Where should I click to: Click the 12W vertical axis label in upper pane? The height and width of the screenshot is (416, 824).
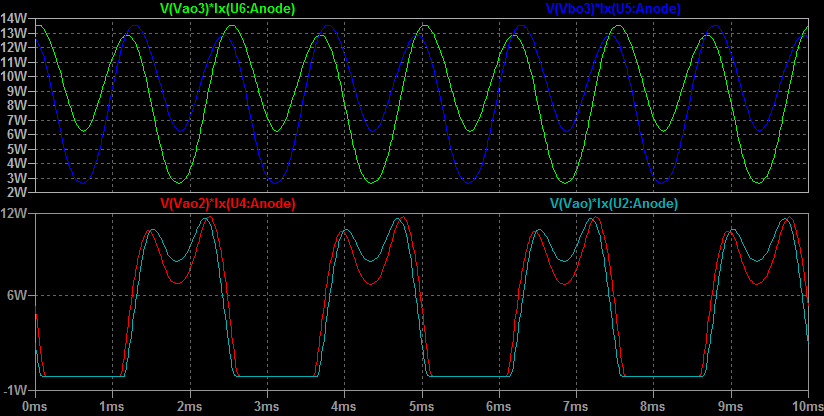[x=13, y=48]
